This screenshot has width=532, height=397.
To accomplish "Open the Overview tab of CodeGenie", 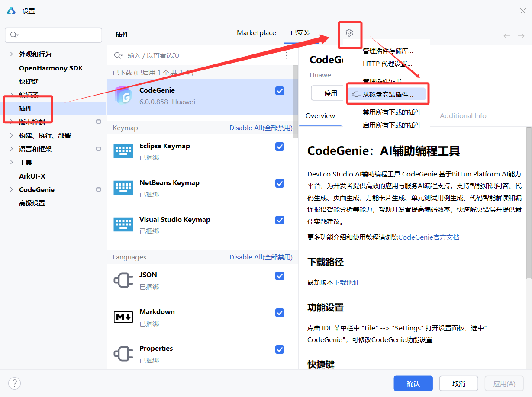I will pos(320,116).
